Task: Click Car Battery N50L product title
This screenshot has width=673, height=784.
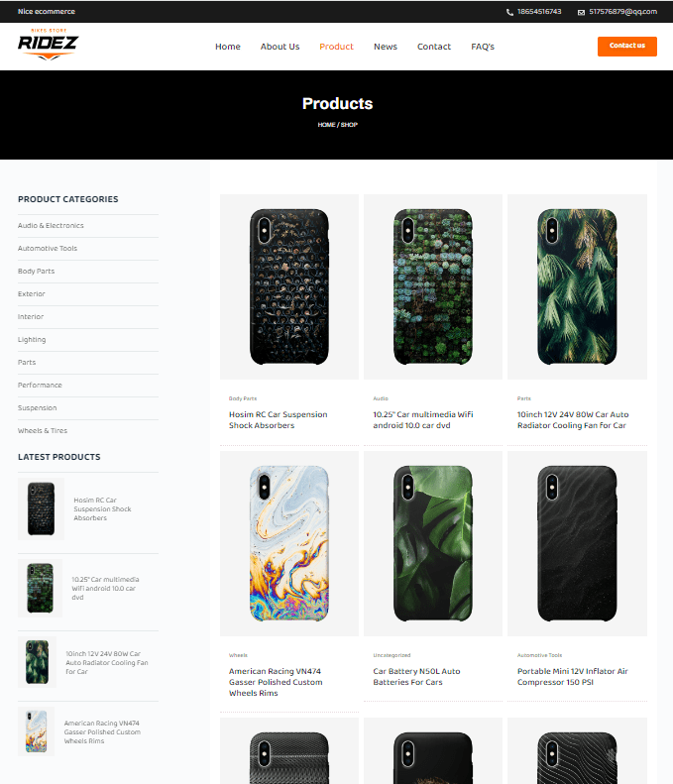Action: [416, 677]
